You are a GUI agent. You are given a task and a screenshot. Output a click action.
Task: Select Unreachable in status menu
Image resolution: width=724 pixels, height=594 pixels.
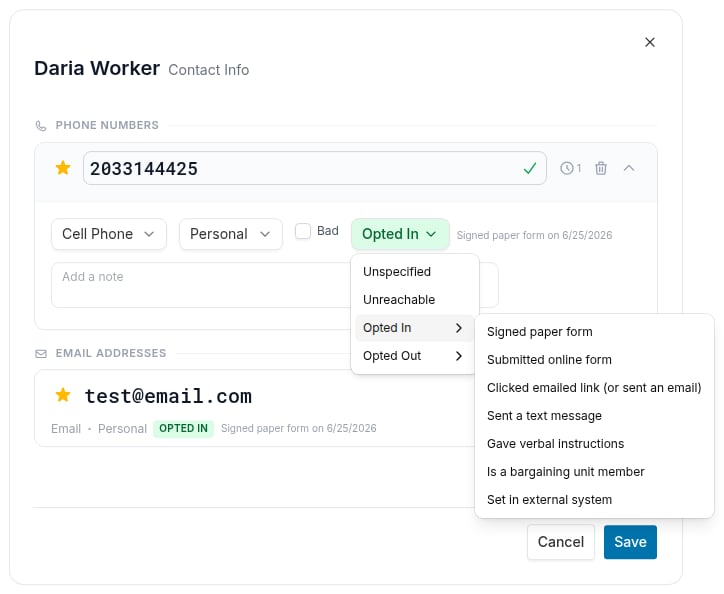[415, 300]
